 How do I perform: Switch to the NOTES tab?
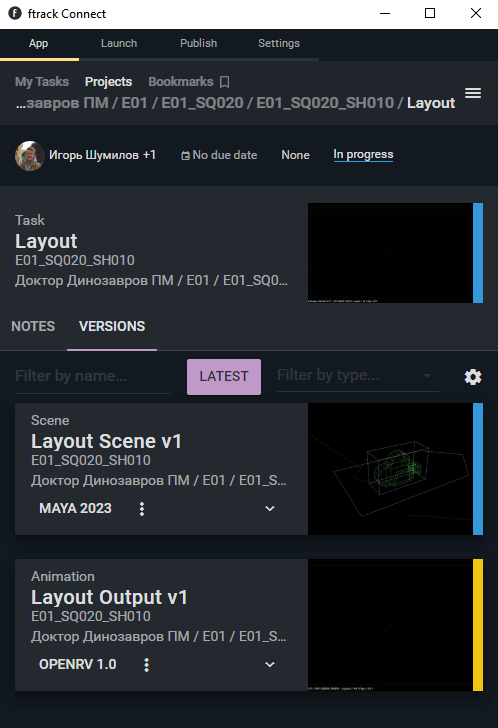33,326
